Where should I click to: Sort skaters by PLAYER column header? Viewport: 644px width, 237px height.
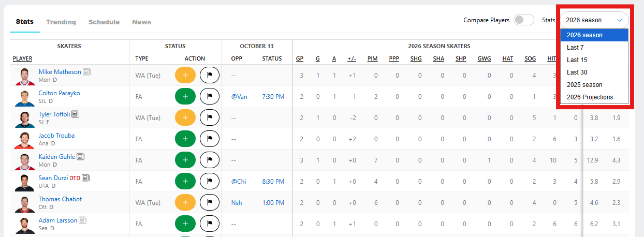22,59
